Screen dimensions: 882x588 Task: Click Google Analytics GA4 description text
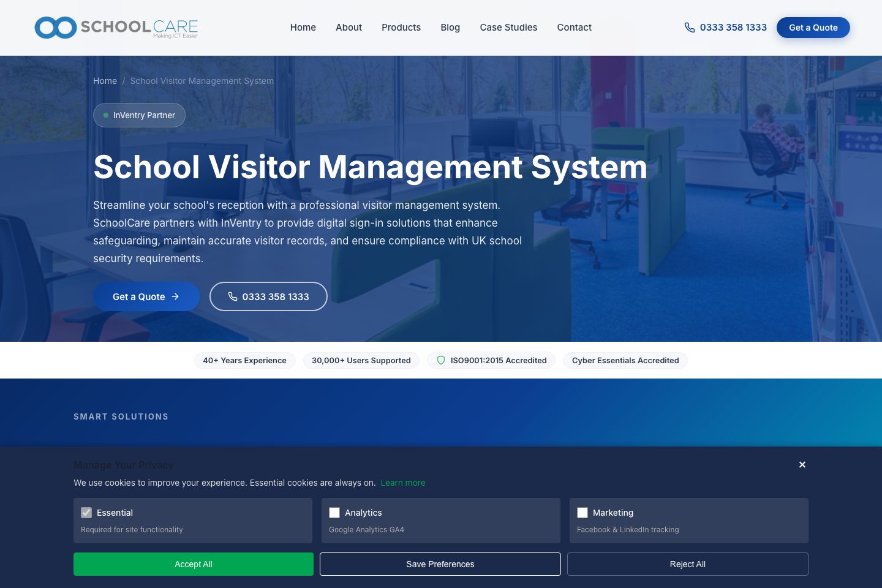pos(366,530)
